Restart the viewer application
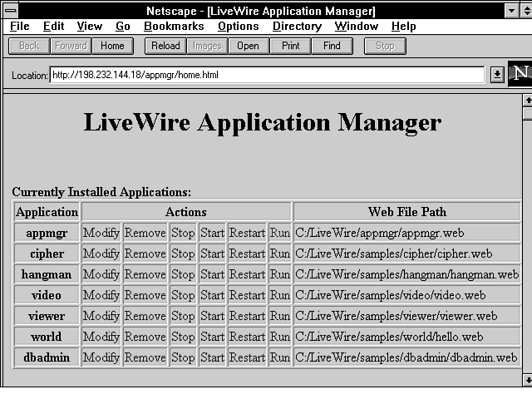The height and width of the screenshot is (399, 532). click(x=247, y=316)
